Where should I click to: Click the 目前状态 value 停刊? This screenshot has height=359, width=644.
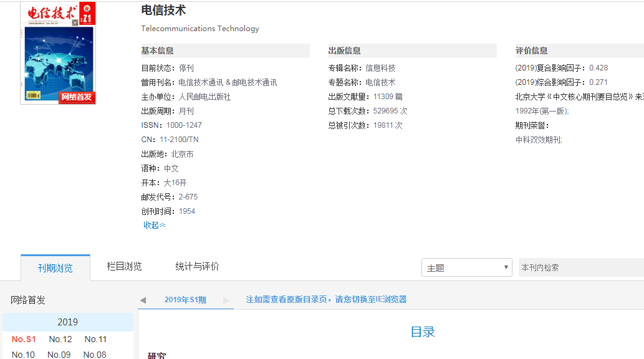(x=186, y=68)
